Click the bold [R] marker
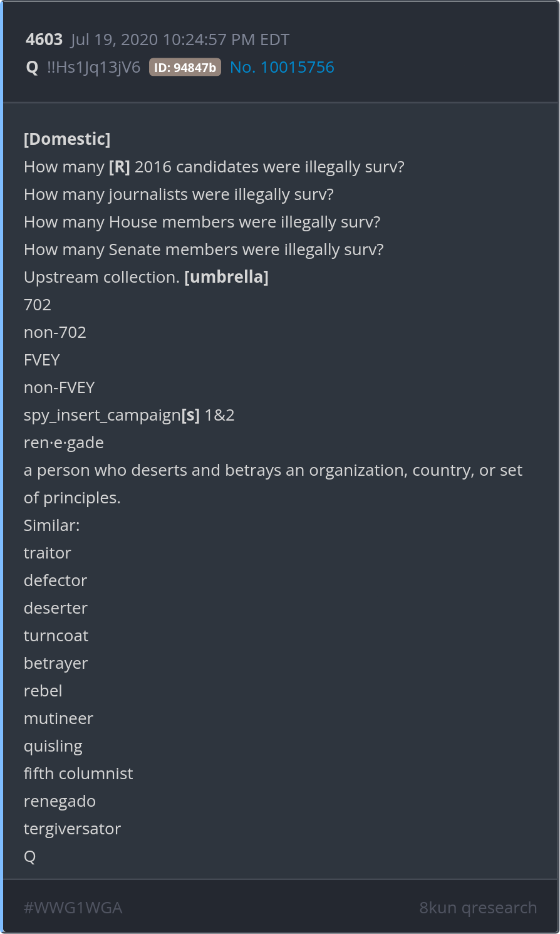This screenshot has height=934, width=560. point(119,167)
